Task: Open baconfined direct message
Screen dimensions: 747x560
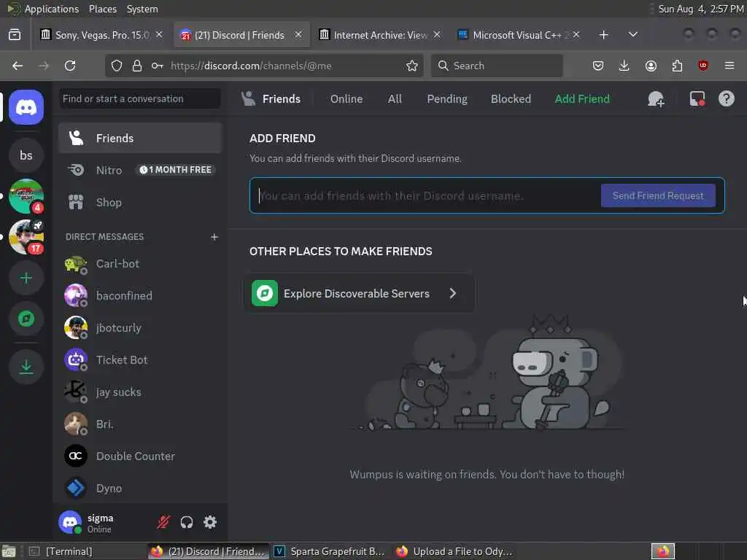Action: (x=141, y=296)
